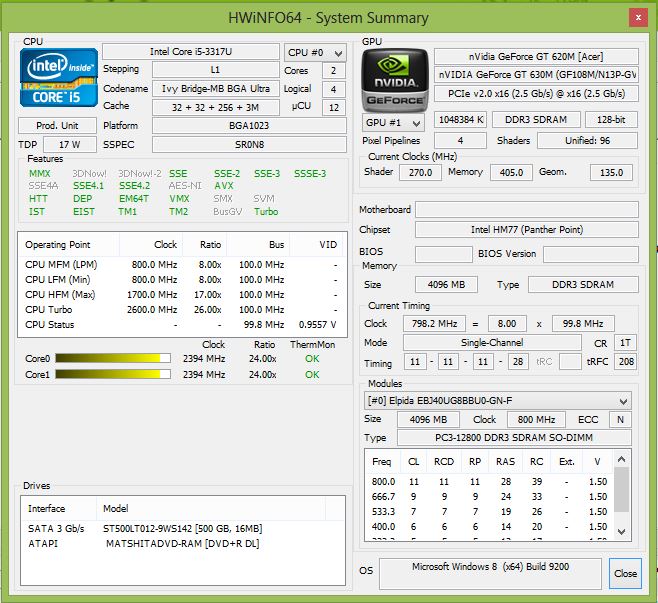
Task: Open the GPU #1 selector dropdown
Action: point(393,123)
